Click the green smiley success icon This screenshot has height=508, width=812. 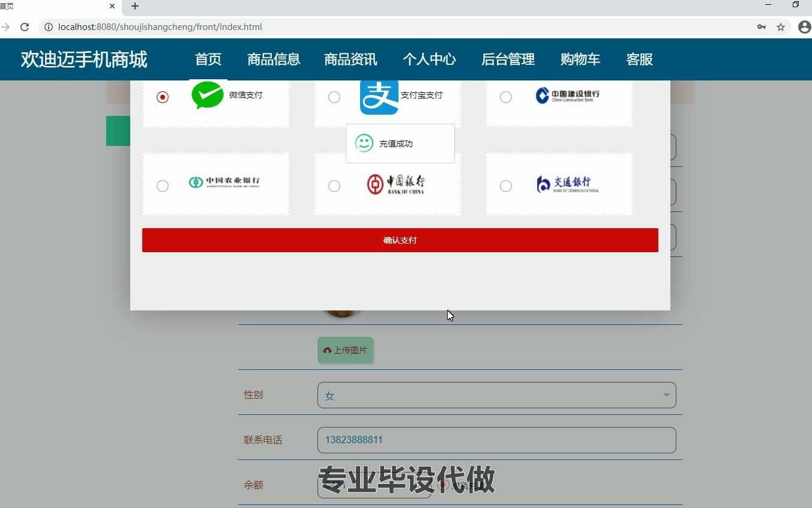coord(364,144)
